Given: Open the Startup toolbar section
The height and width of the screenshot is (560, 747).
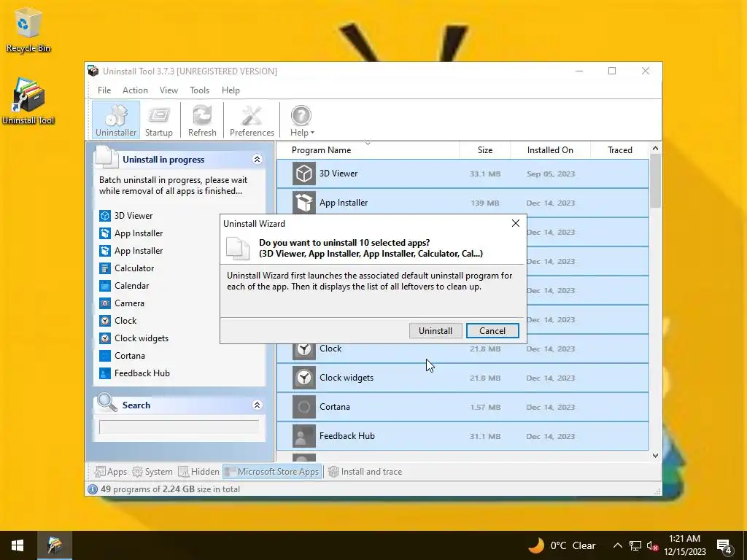Looking at the screenshot, I should pos(158,120).
